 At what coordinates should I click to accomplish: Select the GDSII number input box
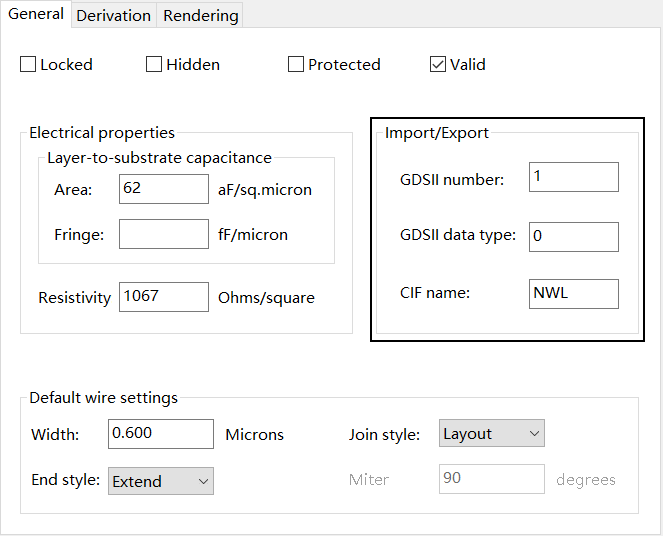coord(573,177)
